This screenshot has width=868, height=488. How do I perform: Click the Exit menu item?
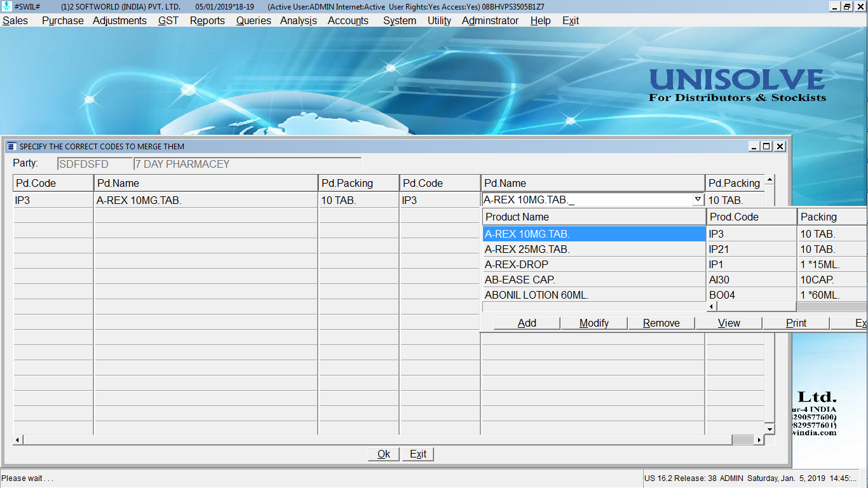(x=571, y=20)
